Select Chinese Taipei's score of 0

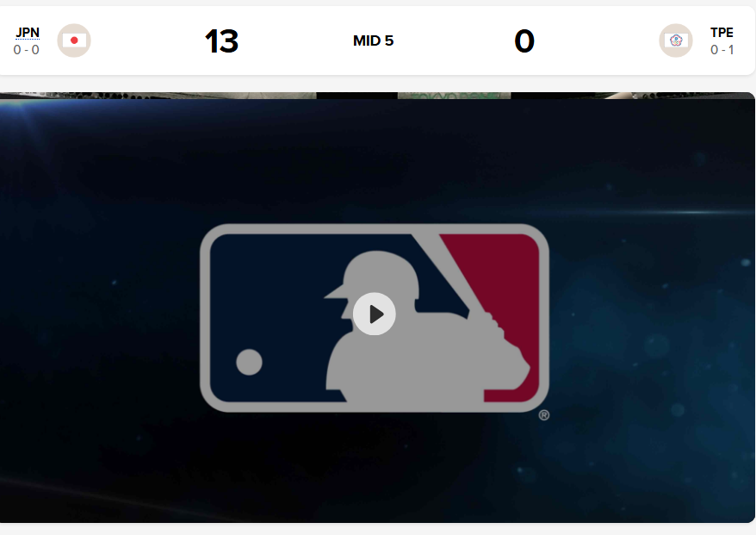[x=524, y=41]
